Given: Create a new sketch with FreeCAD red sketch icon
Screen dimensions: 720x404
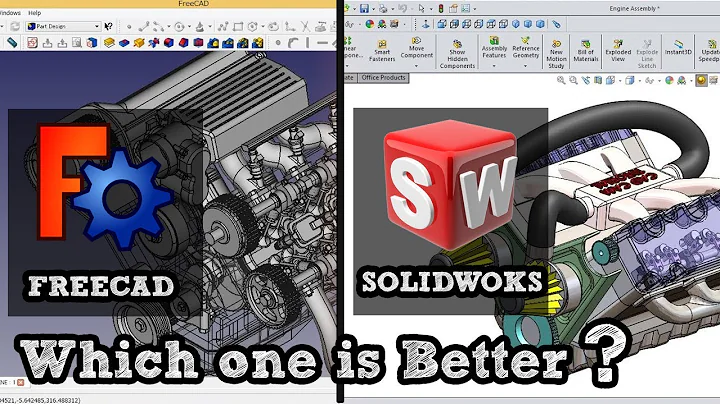Looking at the screenshot, I should [33, 43].
